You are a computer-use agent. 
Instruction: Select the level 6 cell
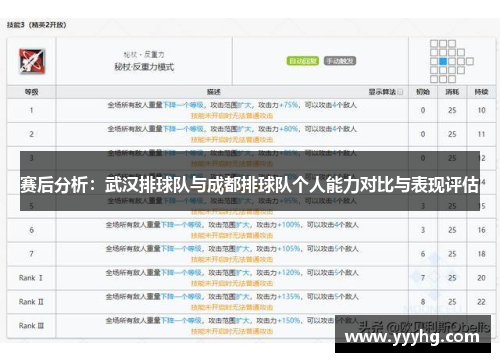click(31, 230)
